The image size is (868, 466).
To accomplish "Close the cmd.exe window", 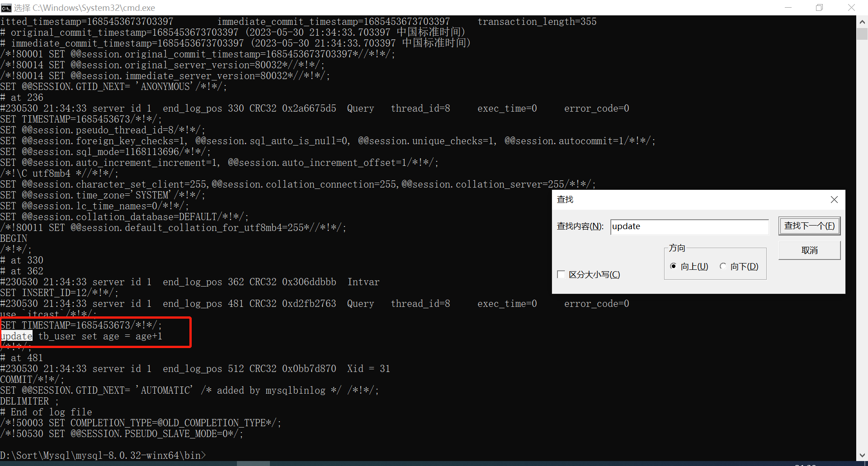I will [851, 8].
